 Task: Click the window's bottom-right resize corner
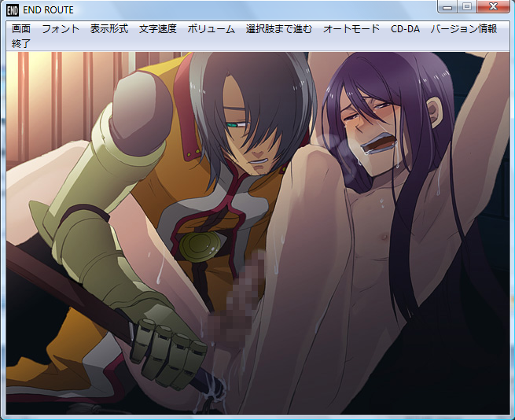tap(512, 417)
